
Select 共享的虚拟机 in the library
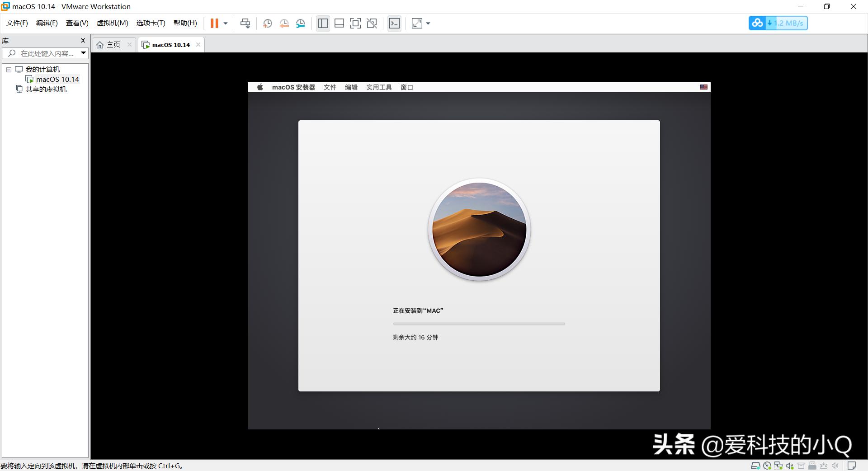click(x=46, y=89)
